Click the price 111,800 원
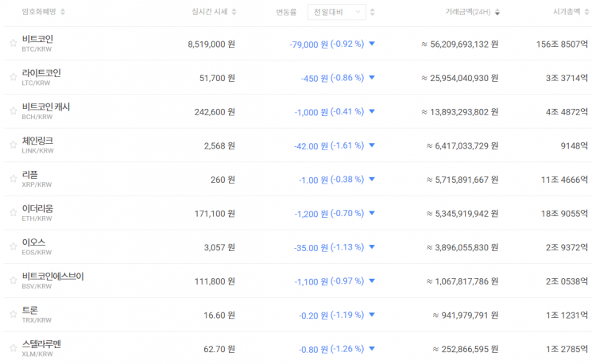Viewport: 592px width, 364px height. [215, 281]
